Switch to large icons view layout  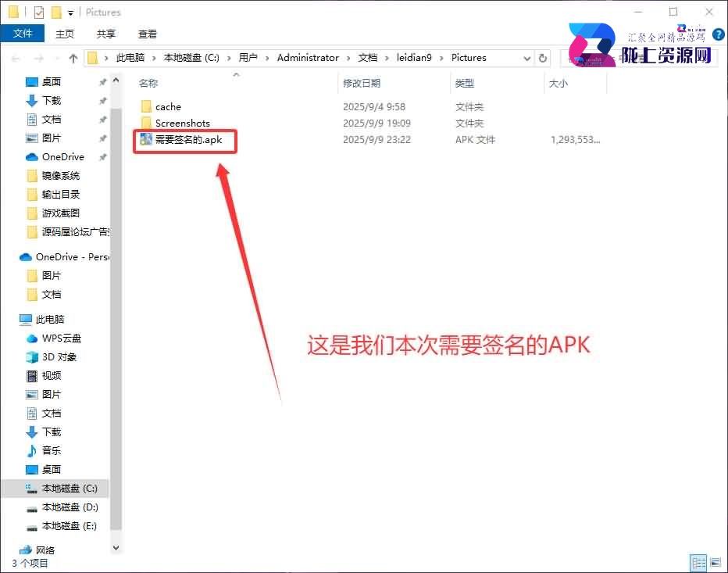tap(716, 564)
